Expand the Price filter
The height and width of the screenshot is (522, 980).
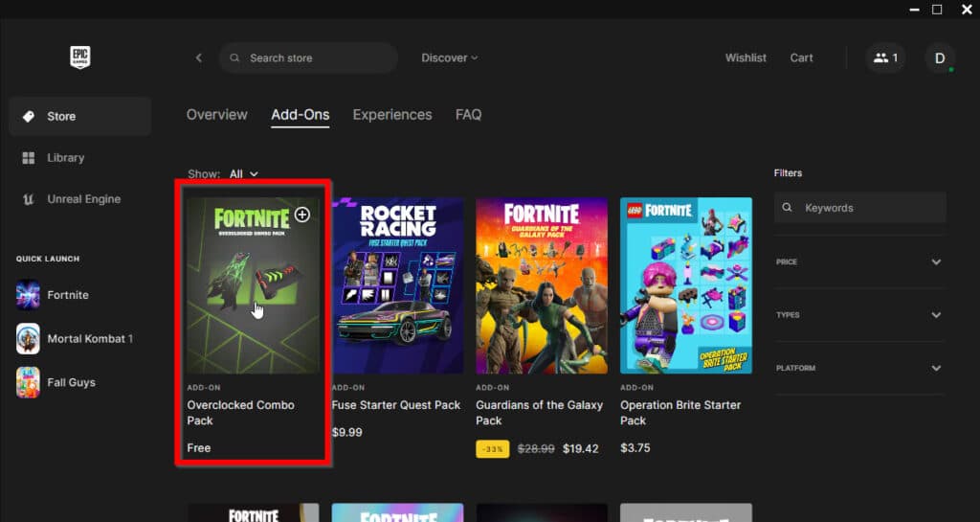[x=936, y=261]
